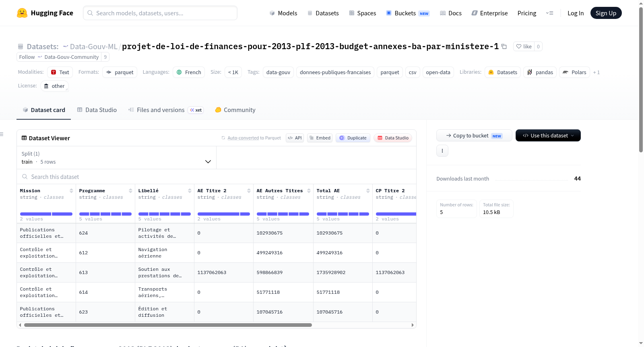644x347 pixels.
Task: Open the Data-Gouv-ML owner link
Action: (93, 46)
